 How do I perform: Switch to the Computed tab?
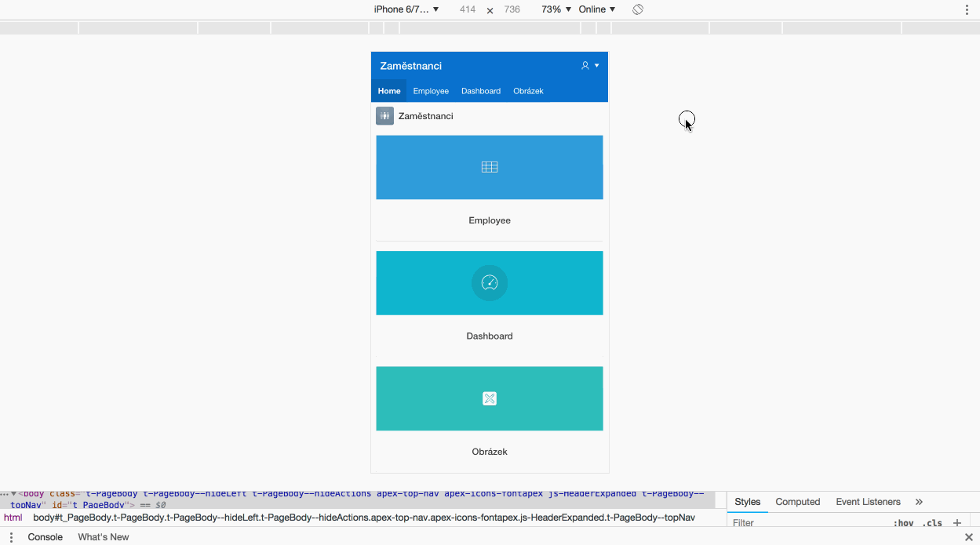(797, 502)
